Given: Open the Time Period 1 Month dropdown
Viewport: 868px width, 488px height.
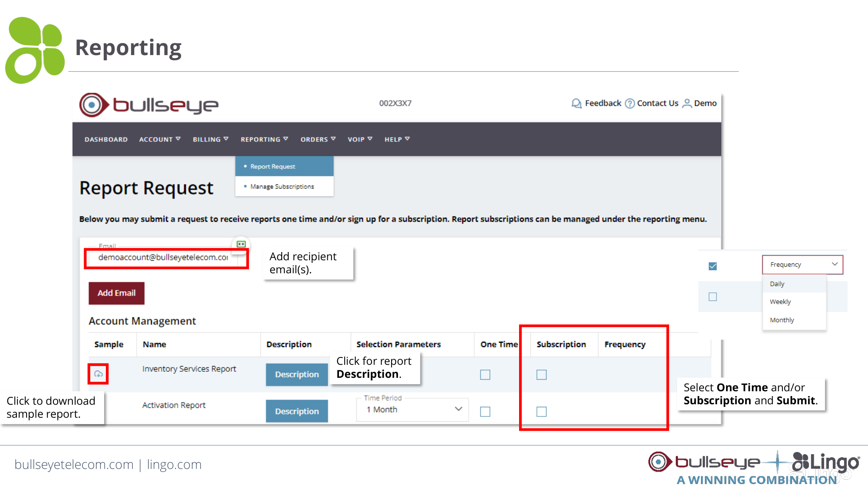Looking at the screenshot, I should click(412, 409).
